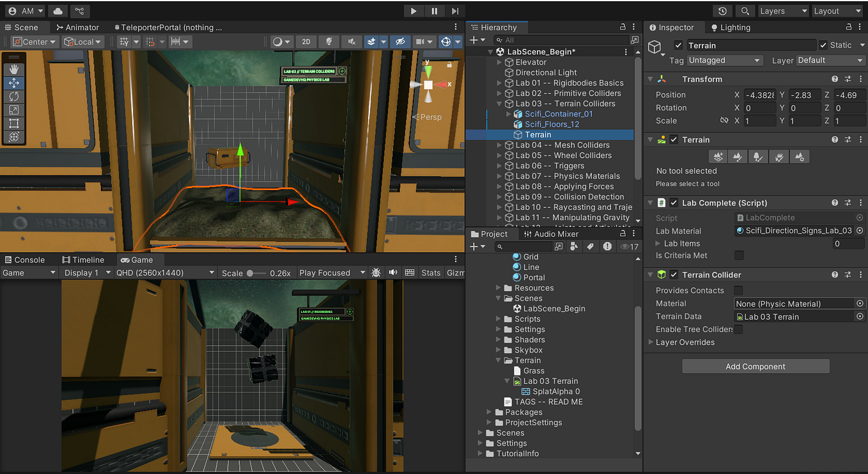Select the Move tool in the toolbar
Screen dimensions: 868x474
pos(13,83)
